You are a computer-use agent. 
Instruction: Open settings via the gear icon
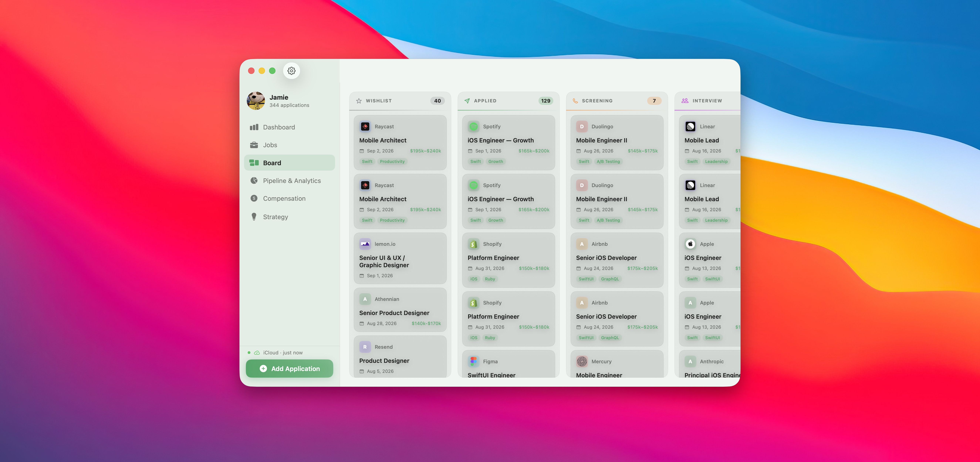point(291,71)
